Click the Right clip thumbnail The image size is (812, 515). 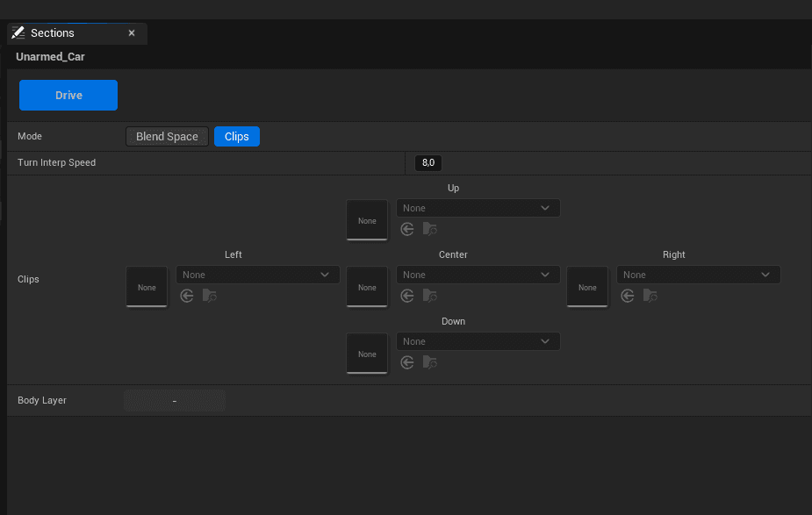(x=587, y=287)
